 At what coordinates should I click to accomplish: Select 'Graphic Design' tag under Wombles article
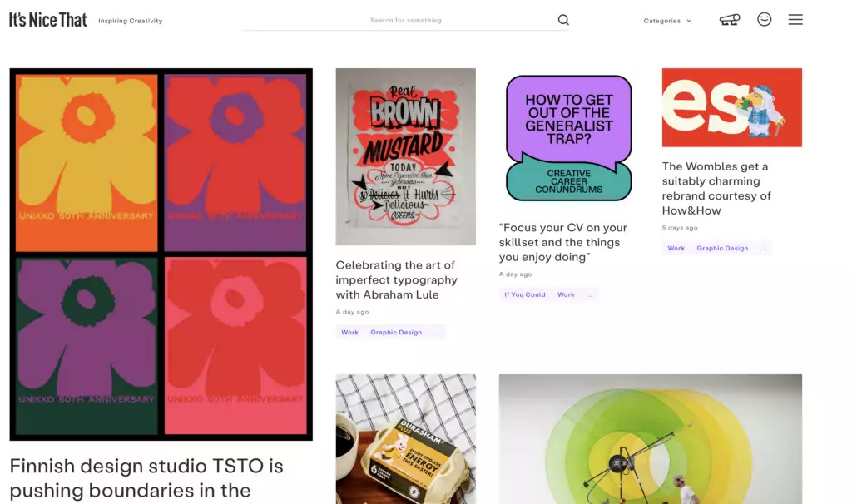coord(722,249)
